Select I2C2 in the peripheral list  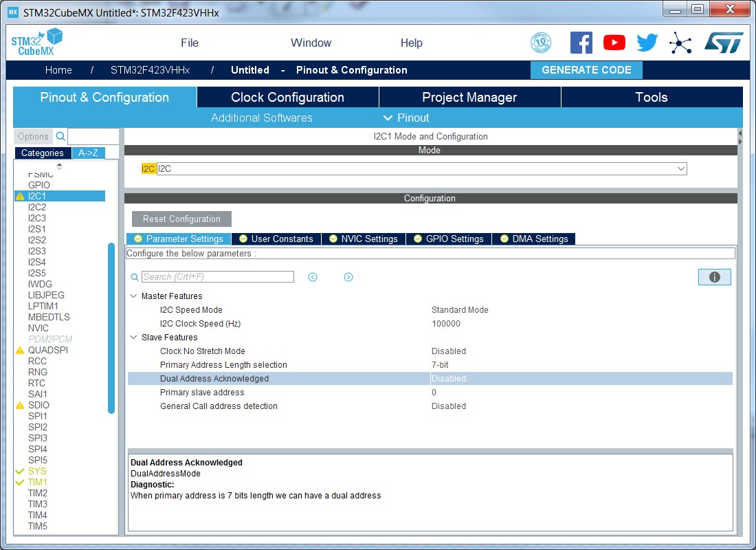(37, 208)
